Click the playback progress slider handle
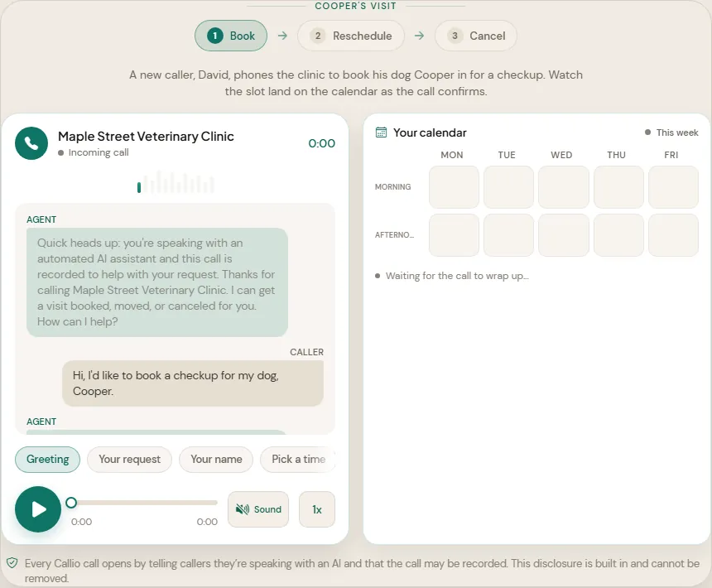712x588 pixels. pos(71,503)
